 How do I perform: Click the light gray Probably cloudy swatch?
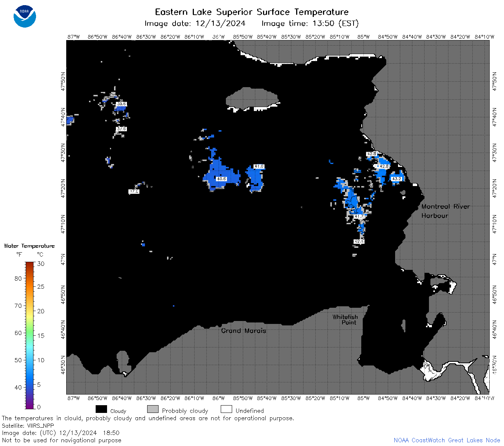pos(153,409)
